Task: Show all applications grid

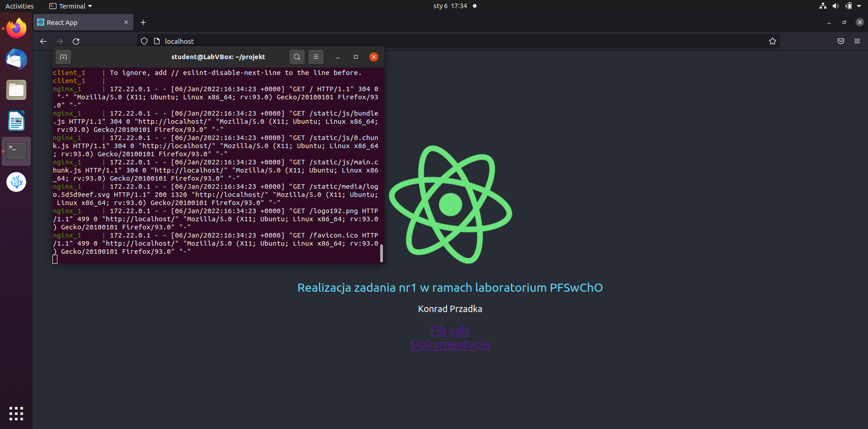Action: (16, 413)
